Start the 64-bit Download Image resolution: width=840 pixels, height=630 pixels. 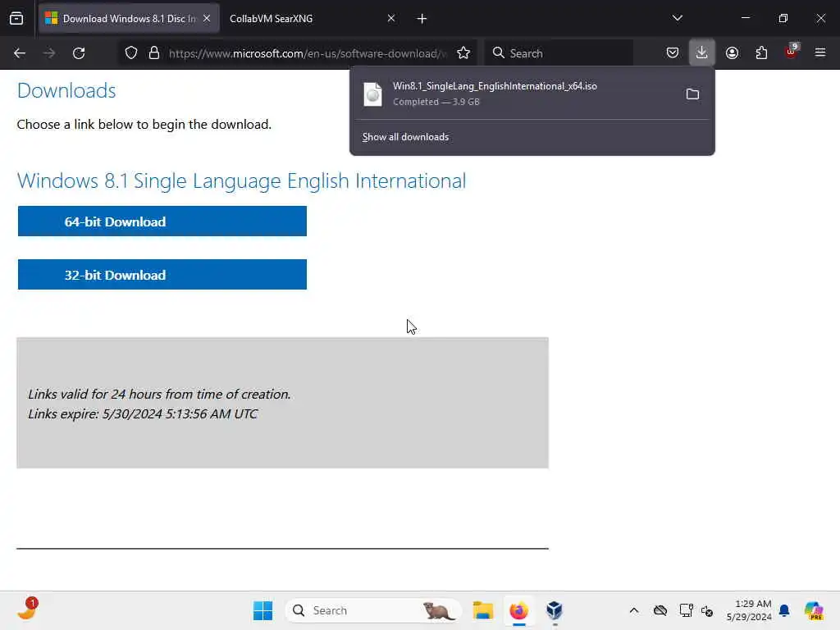[x=162, y=221]
